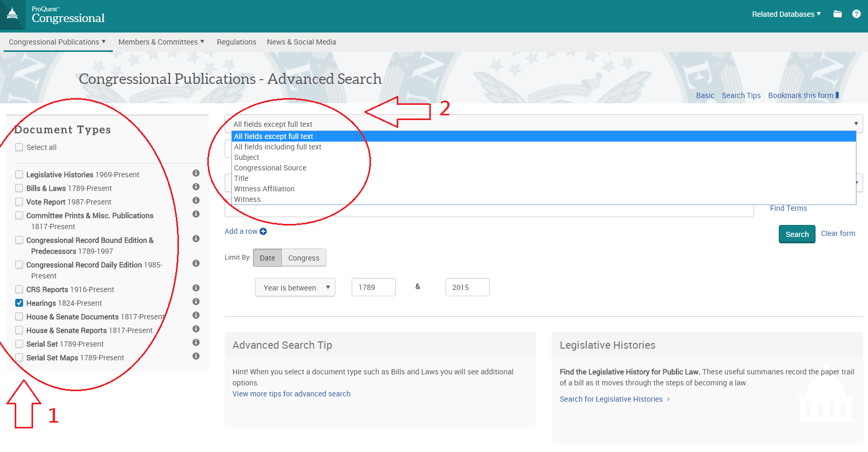Check Vote Report 1987-Present
Image resolution: width=868 pixels, height=452 pixels.
click(19, 202)
